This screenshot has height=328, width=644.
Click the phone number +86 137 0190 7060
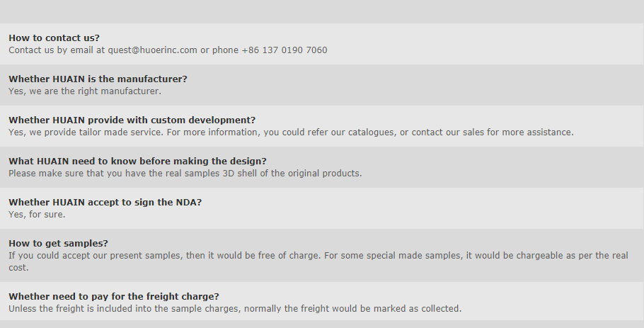pos(284,50)
